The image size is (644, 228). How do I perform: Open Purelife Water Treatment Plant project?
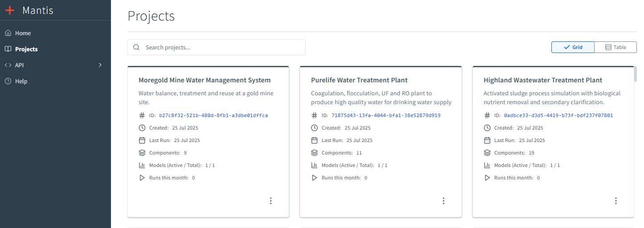pos(359,80)
